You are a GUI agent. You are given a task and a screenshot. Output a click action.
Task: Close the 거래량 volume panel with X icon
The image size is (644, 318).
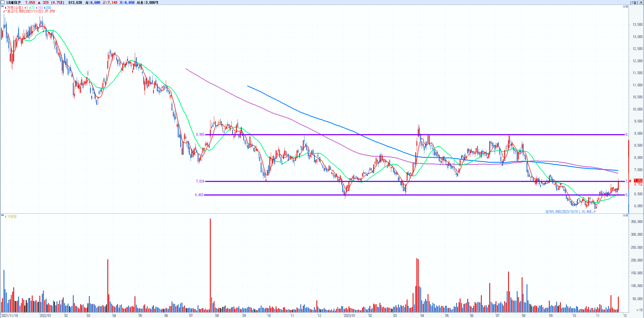pos(627,215)
